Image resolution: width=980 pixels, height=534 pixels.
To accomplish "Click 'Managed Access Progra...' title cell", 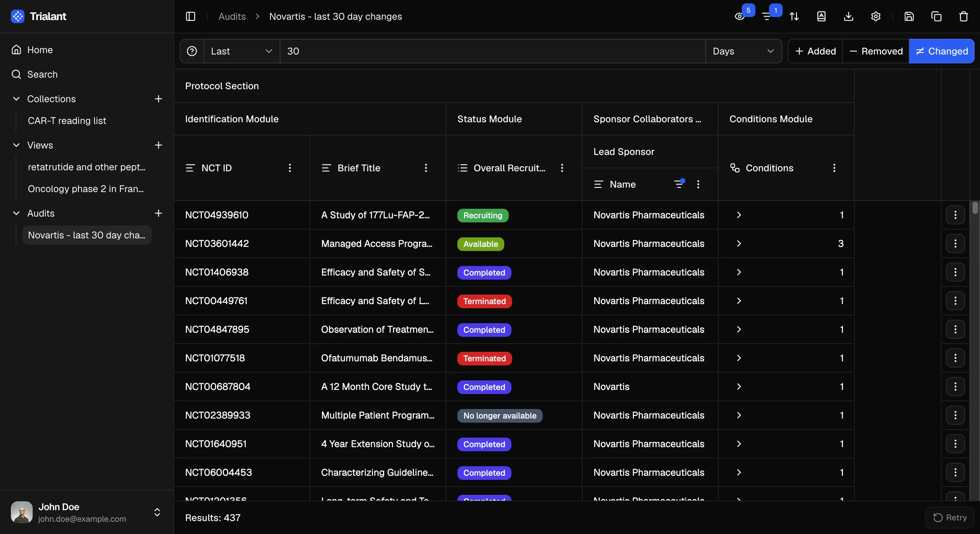I will (x=378, y=244).
